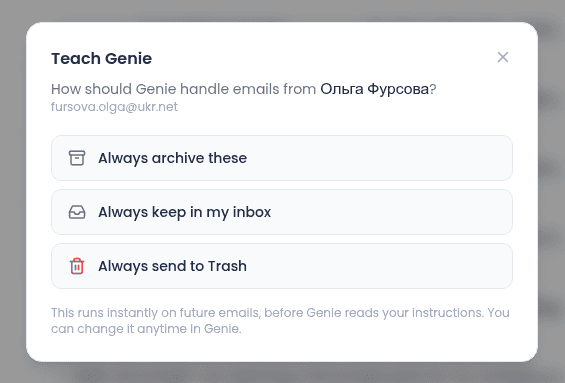Choose Always archive these option
Screen dimensions: 565x383
tap(282, 158)
